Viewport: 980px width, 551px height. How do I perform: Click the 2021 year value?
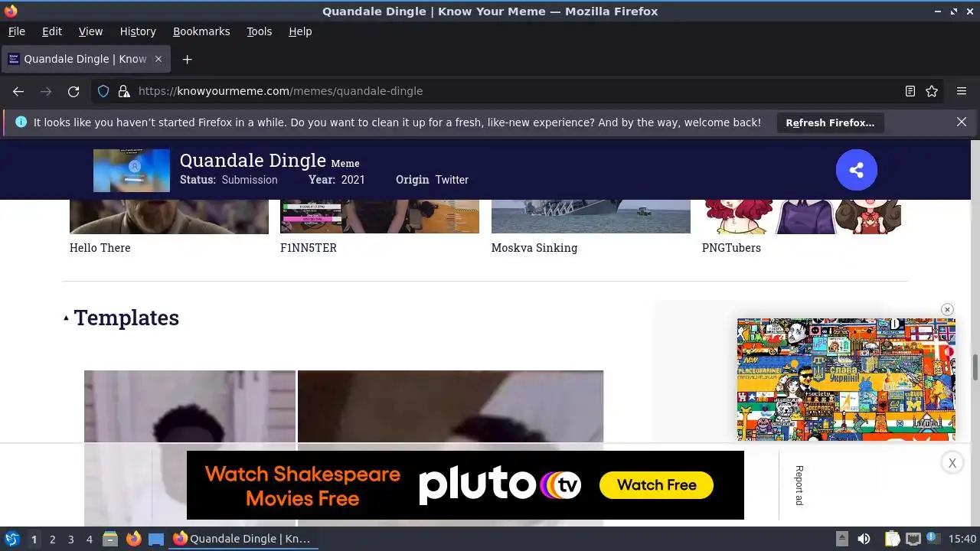pyautogui.click(x=353, y=180)
